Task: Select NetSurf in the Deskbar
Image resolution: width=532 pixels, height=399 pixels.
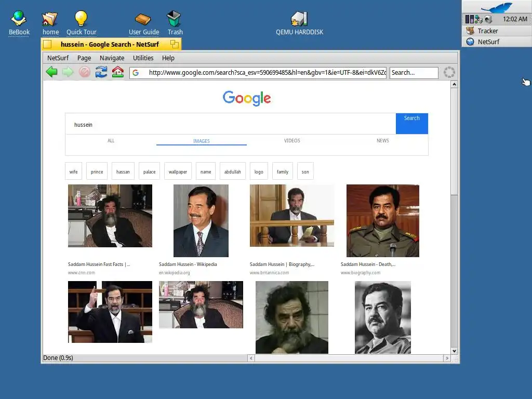Action: pos(497,42)
